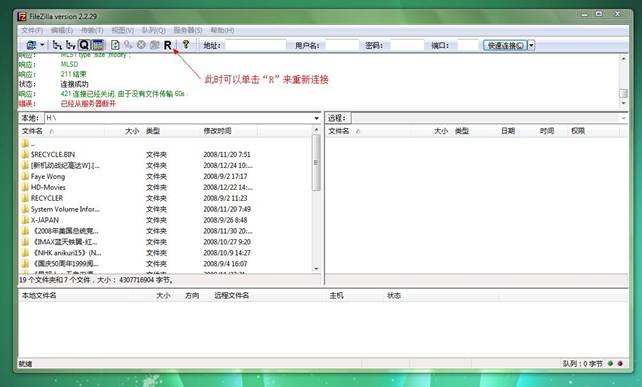Open the 服务器(S) menu
642x387 pixels.
pyautogui.click(x=188, y=30)
